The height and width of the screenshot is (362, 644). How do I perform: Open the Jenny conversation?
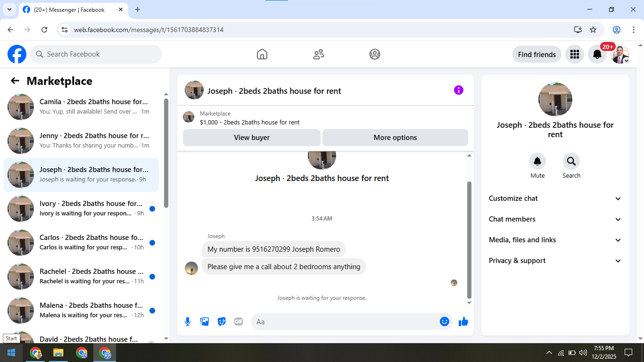pos(81,141)
